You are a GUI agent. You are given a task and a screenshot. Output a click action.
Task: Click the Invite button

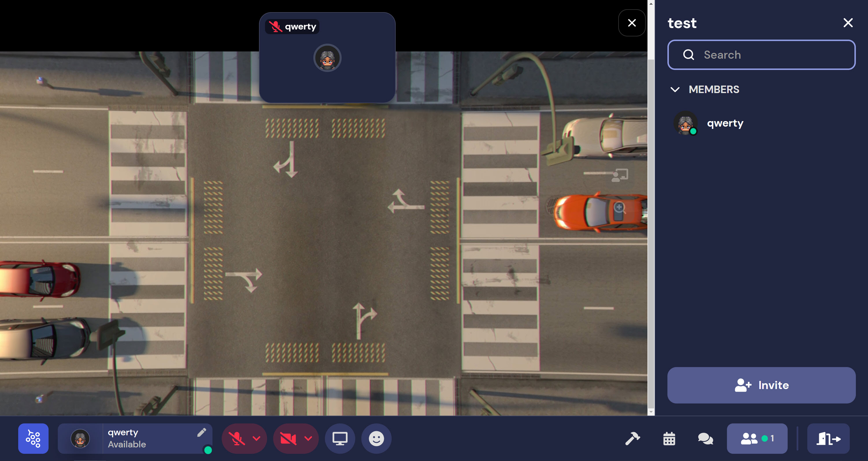click(761, 385)
